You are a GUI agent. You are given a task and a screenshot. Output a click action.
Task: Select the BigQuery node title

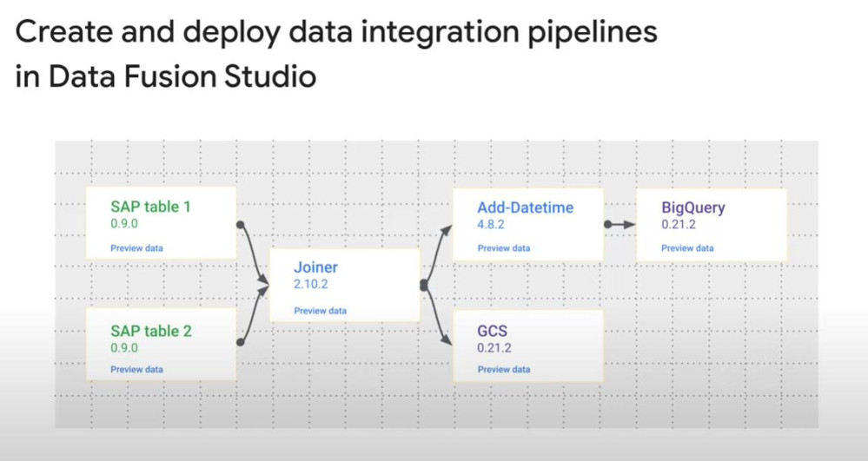pyautogui.click(x=693, y=208)
